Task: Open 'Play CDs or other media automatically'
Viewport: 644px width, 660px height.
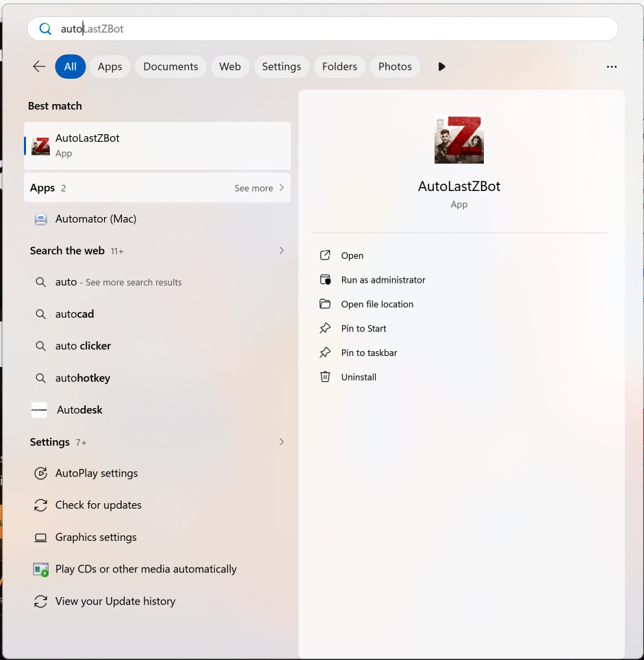Action: click(x=157, y=570)
